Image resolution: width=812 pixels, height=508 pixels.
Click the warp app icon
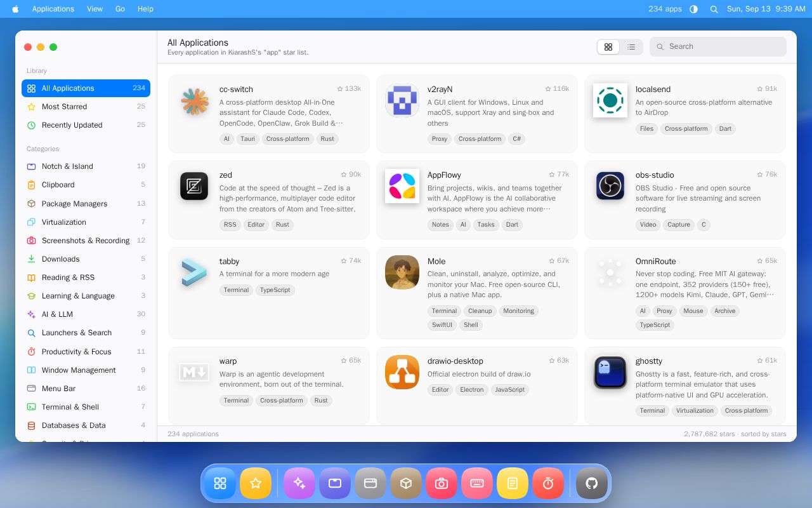[x=194, y=372]
